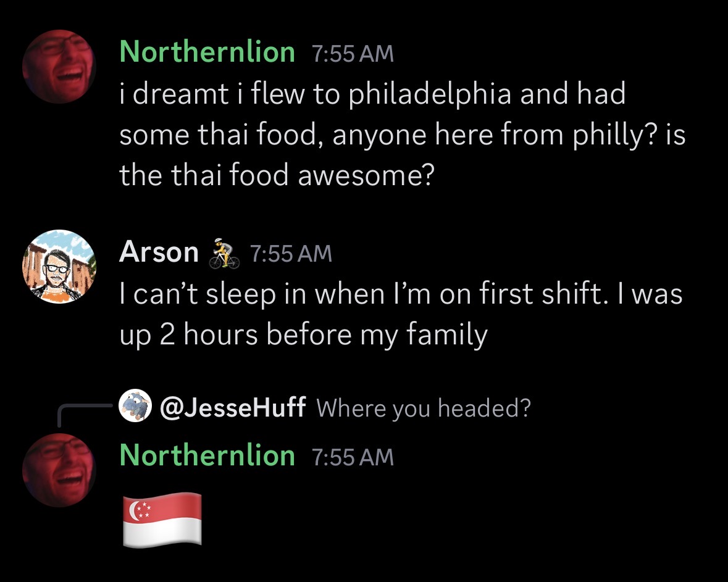Click the 7:55 AM timestamp above the flag emoji
The width and height of the screenshot is (728, 582).
pyautogui.click(x=353, y=457)
